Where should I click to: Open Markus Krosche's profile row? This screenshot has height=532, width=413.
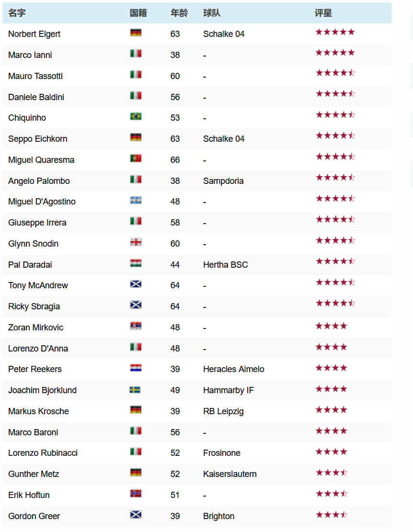tap(197, 411)
